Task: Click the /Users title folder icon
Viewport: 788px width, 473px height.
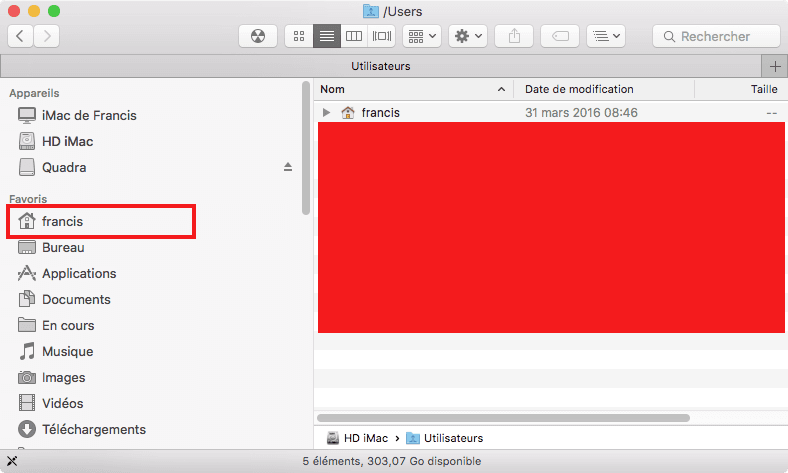Action: 371,11
